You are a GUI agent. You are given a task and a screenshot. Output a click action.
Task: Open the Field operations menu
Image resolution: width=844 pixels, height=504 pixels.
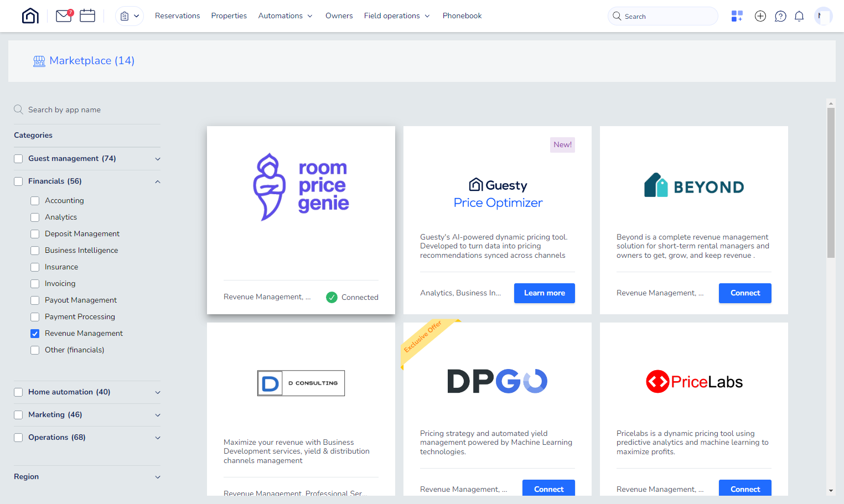[397, 16]
